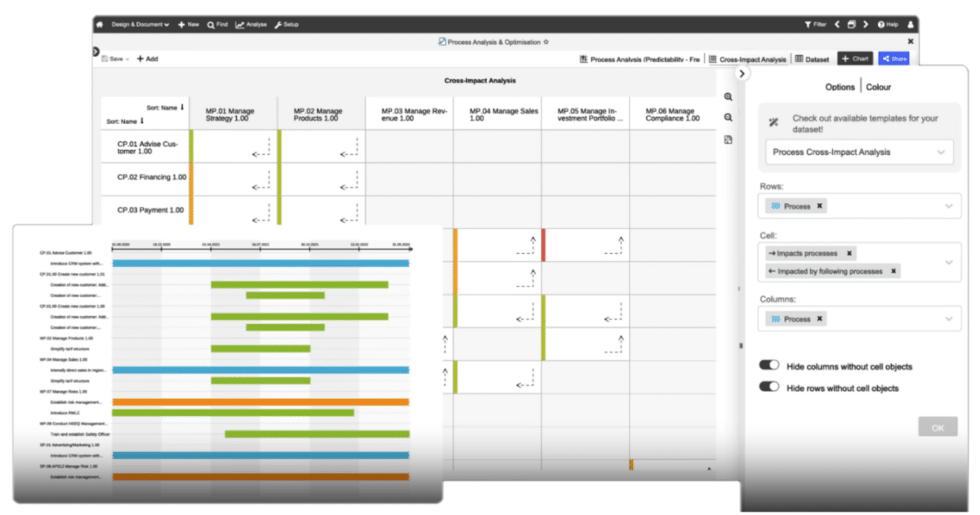Open the windows layout icon in top bar
Screen dimensions: 980x515
pos(851,24)
